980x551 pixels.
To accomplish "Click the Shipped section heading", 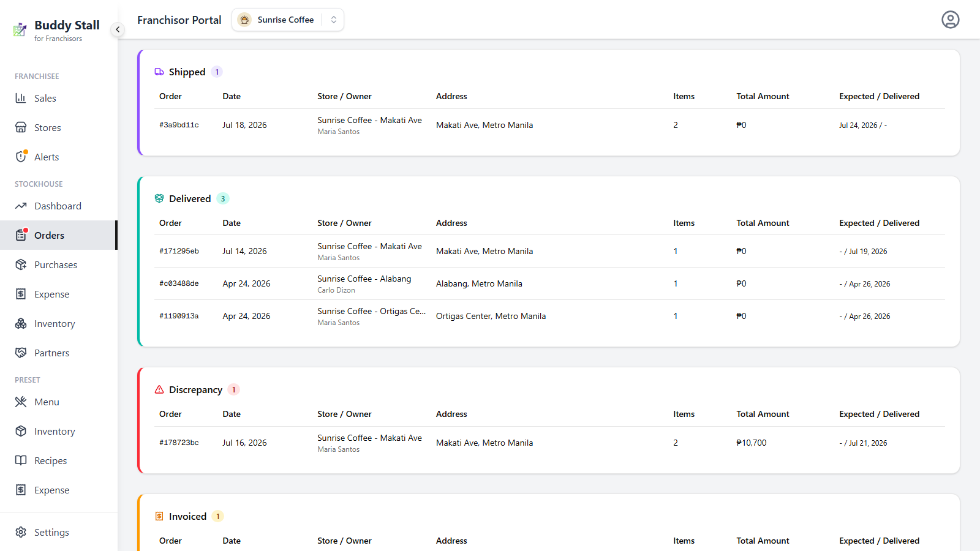I will [187, 72].
